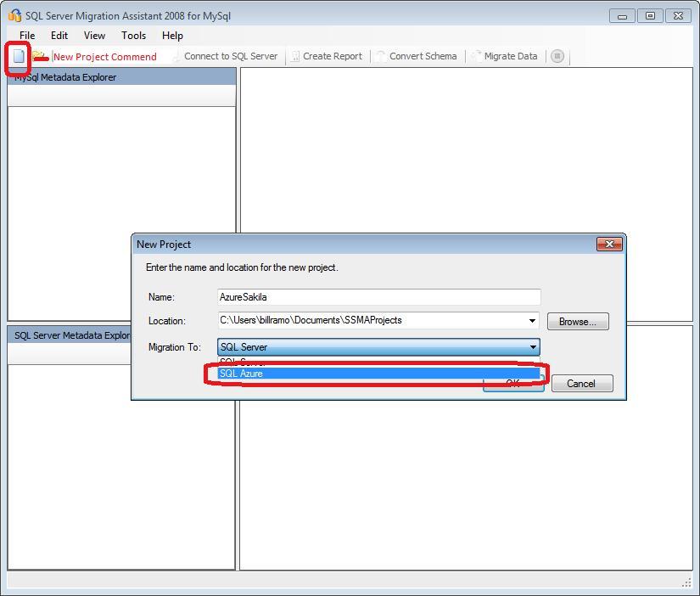Open the View menu
700x596 pixels.
point(93,36)
